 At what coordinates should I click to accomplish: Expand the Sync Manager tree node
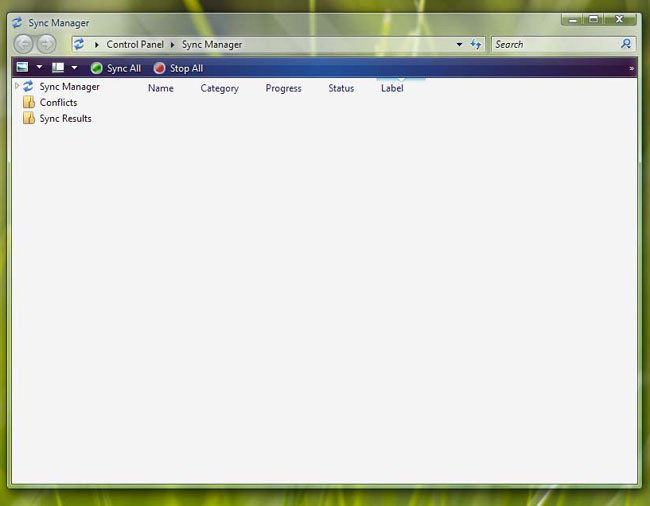(x=17, y=86)
